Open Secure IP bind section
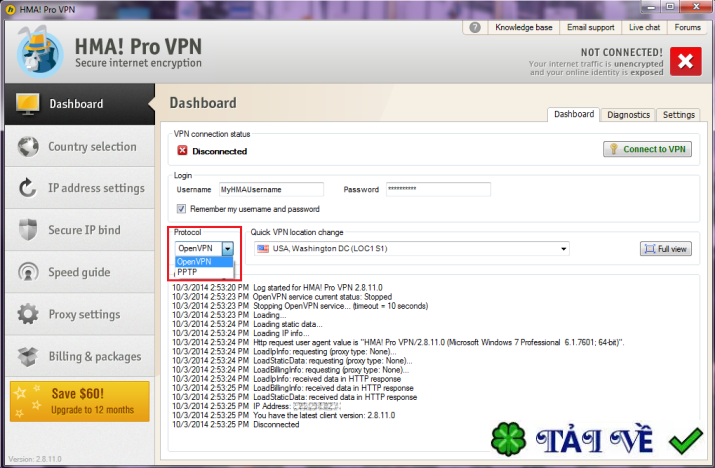715x468 pixels. [80, 230]
